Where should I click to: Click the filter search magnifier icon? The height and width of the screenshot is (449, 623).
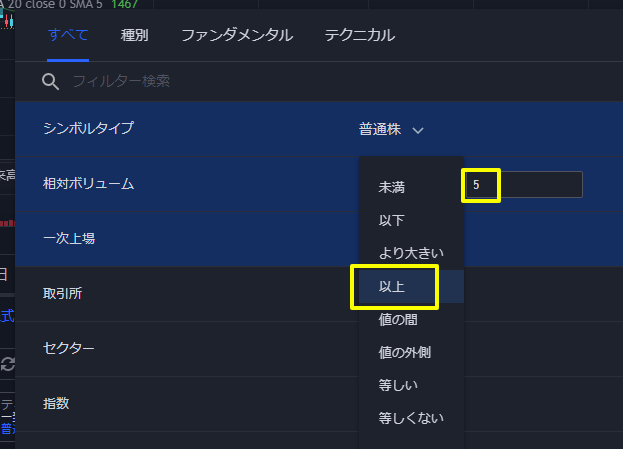pos(50,81)
